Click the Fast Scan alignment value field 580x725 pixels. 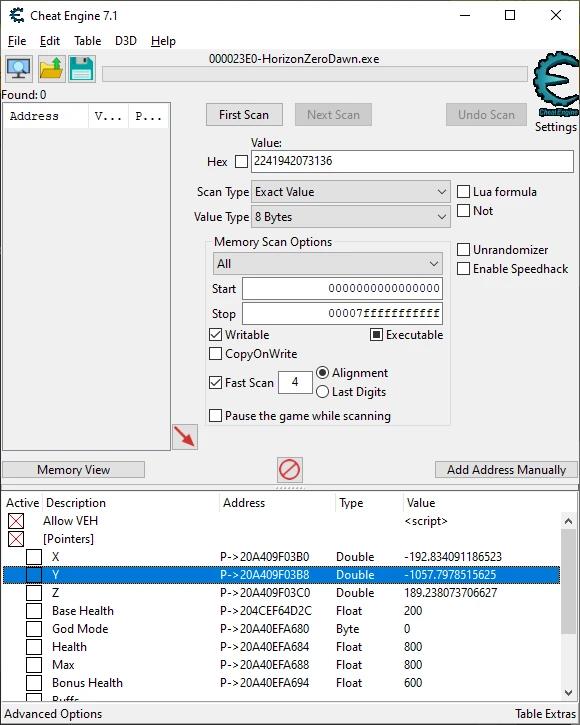tap(295, 382)
